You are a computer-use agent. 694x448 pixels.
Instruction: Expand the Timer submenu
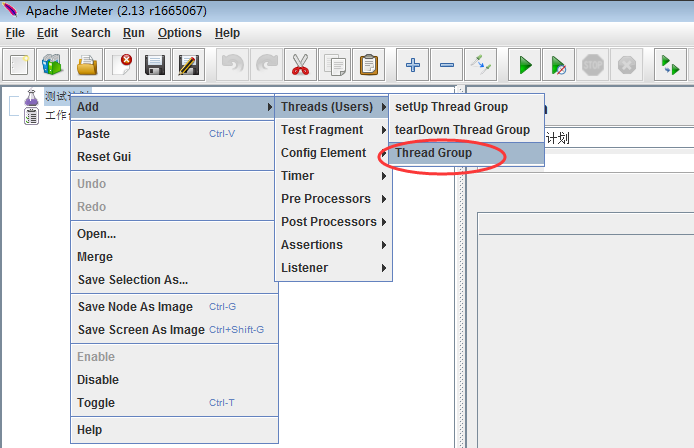point(333,176)
